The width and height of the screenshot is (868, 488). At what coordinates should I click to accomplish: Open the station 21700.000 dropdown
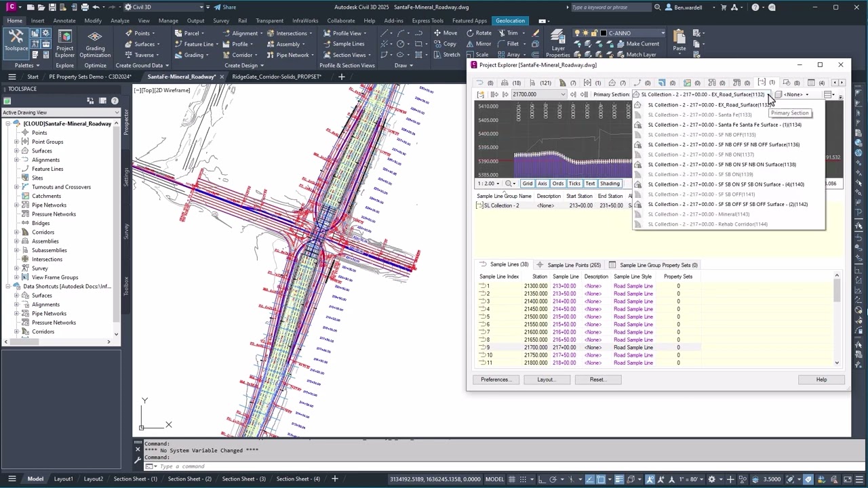point(562,94)
